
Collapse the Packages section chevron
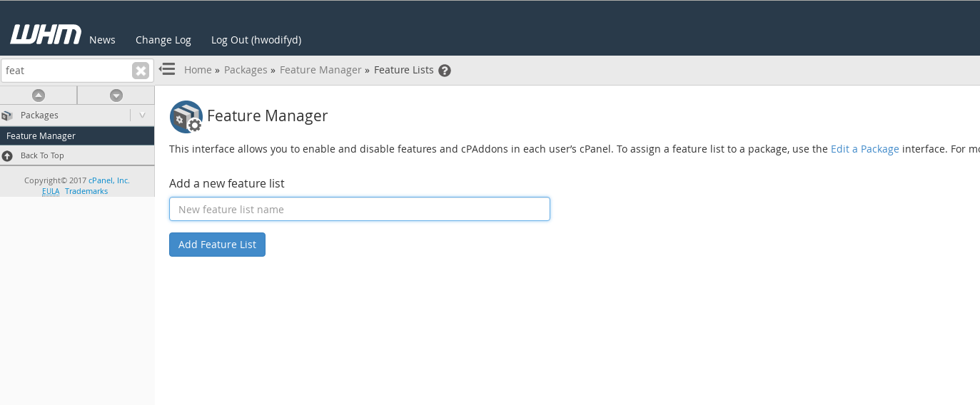pyautogui.click(x=142, y=116)
